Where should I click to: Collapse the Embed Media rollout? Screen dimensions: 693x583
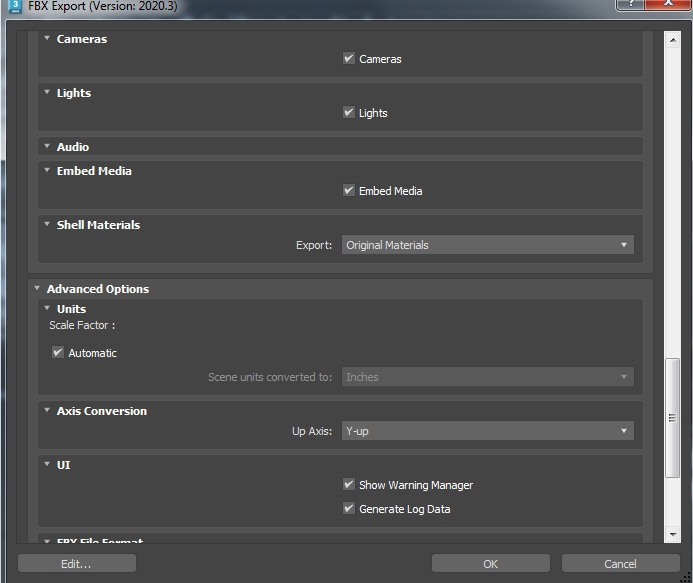tap(47, 170)
